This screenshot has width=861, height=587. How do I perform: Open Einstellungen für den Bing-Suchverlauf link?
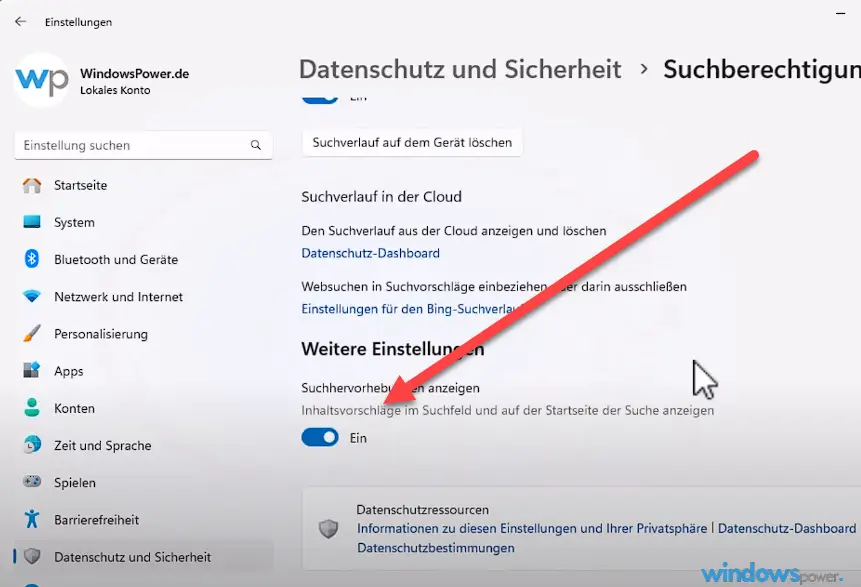pyautogui.click(x=411, y=309)
